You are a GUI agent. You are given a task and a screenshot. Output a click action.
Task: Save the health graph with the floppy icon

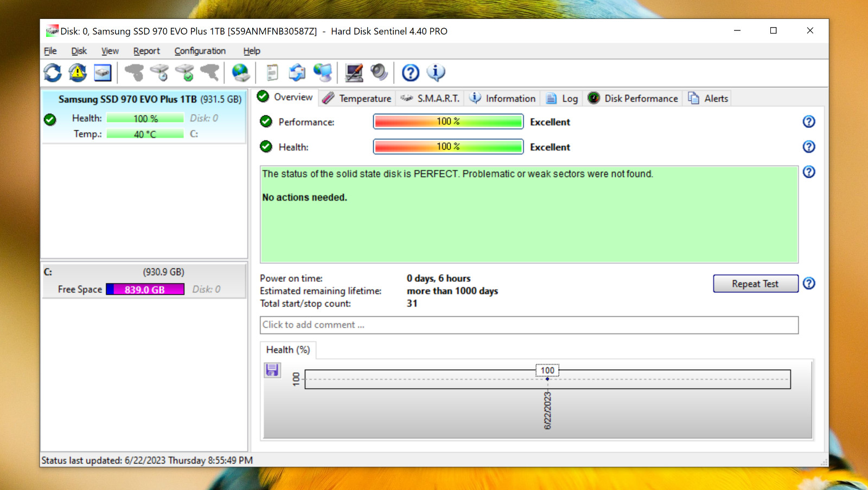coord(272,370)
